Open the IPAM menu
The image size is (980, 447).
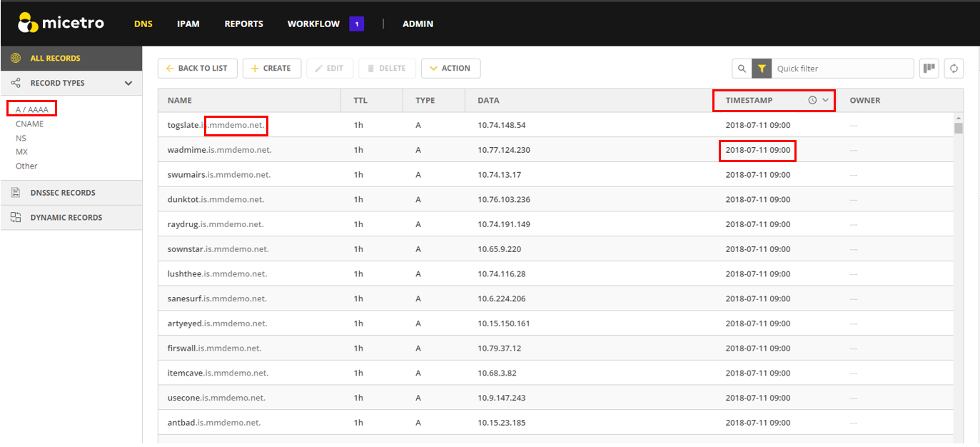188,24
